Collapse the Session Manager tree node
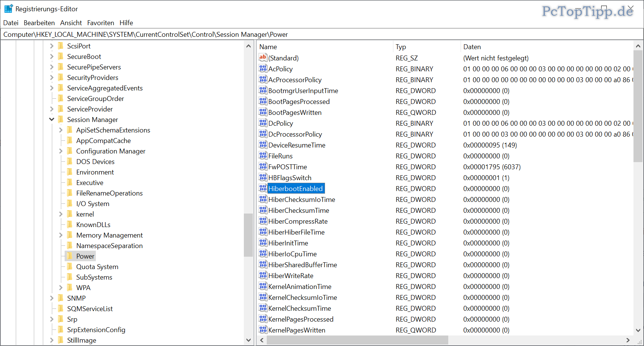Image resolution: width=644 pixels, height=346 pixels. (51, 119)
